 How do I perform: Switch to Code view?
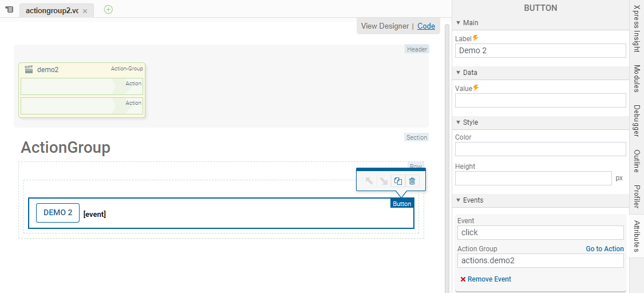click(x=426, y=26)
